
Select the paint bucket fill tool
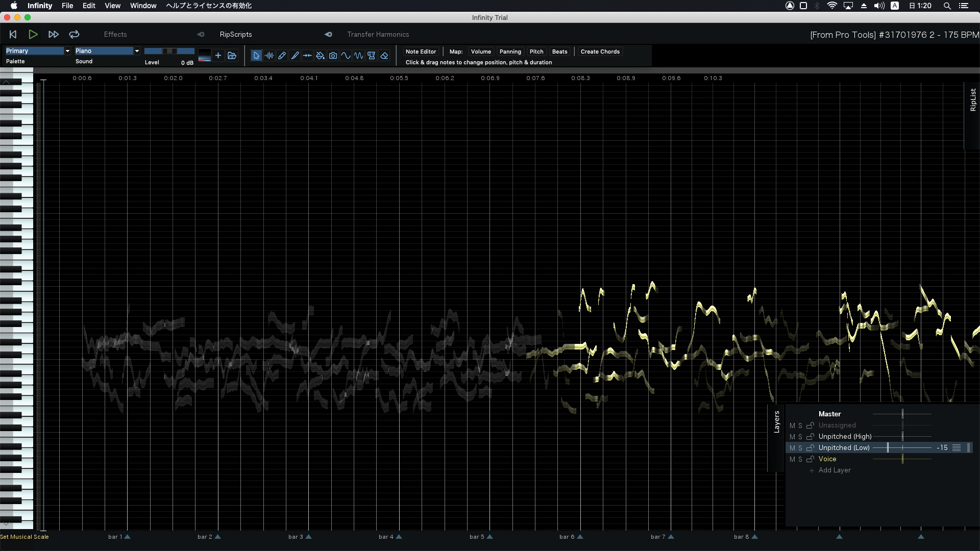tap(320, 56)
